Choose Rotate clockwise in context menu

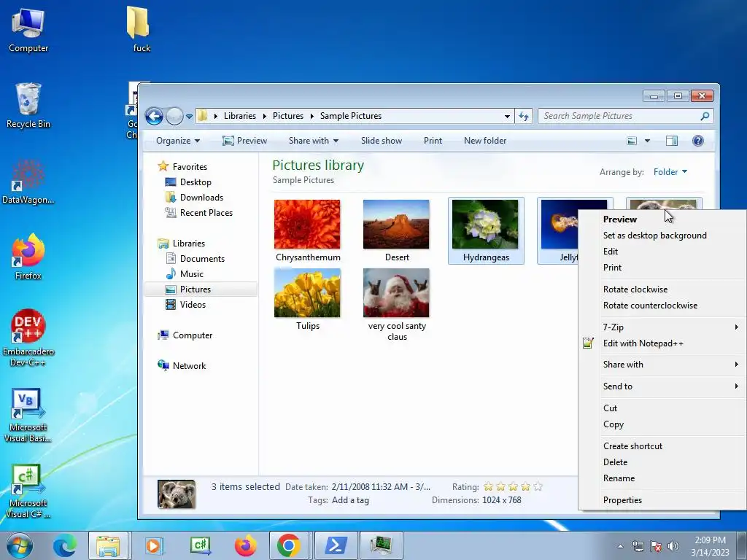[635, 289]
